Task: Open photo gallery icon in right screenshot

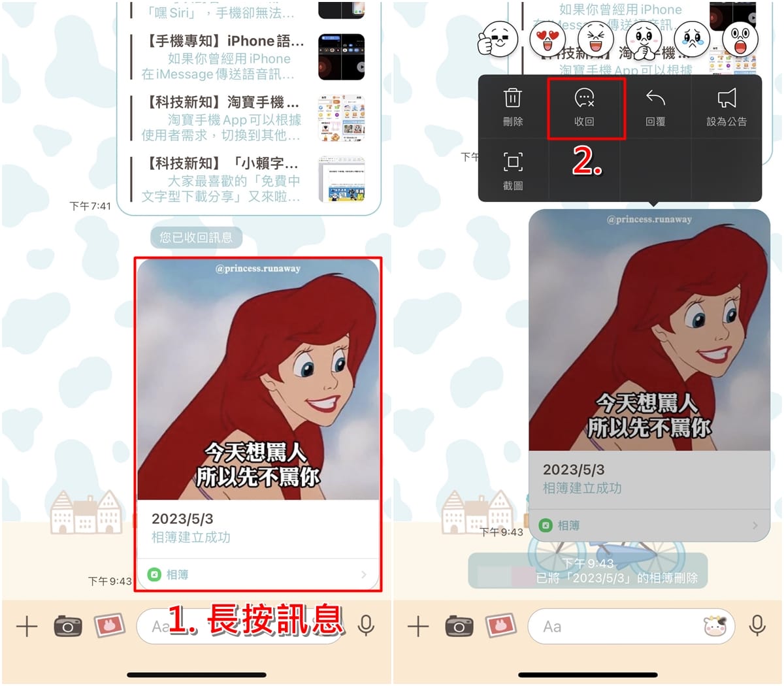Action: pos(501,626)
